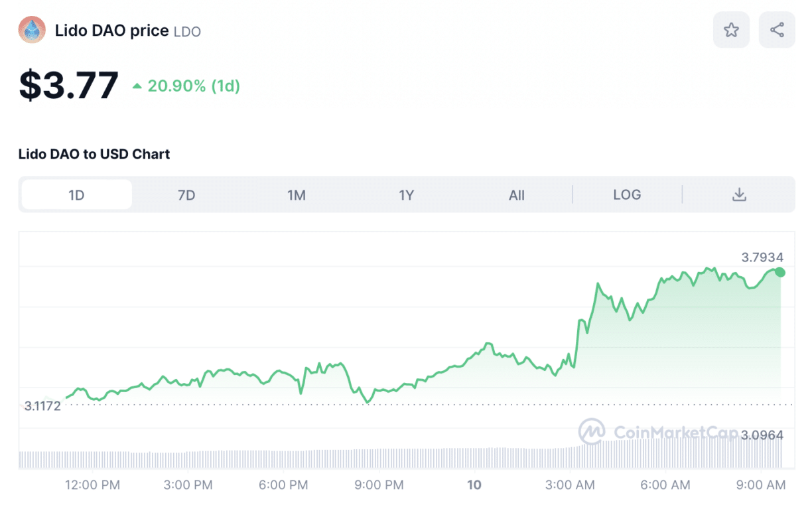Click the 6:00 AM axis label

665,485
